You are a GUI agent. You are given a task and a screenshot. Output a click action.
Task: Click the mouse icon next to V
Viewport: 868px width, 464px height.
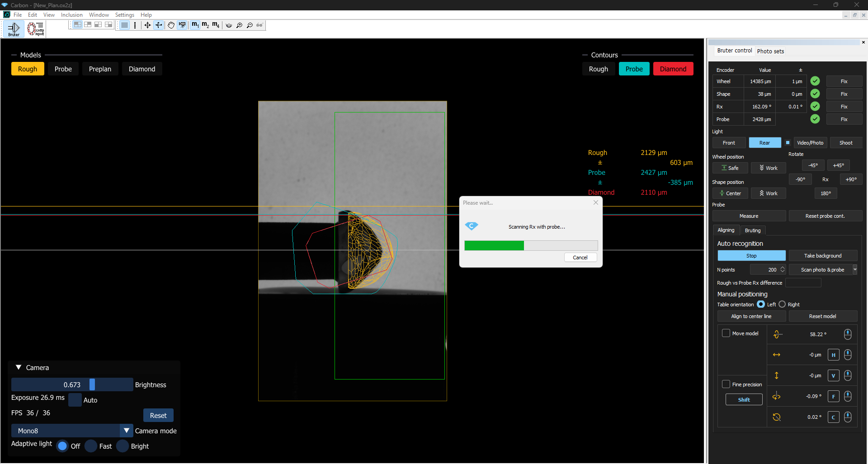(x=848, y=375)
